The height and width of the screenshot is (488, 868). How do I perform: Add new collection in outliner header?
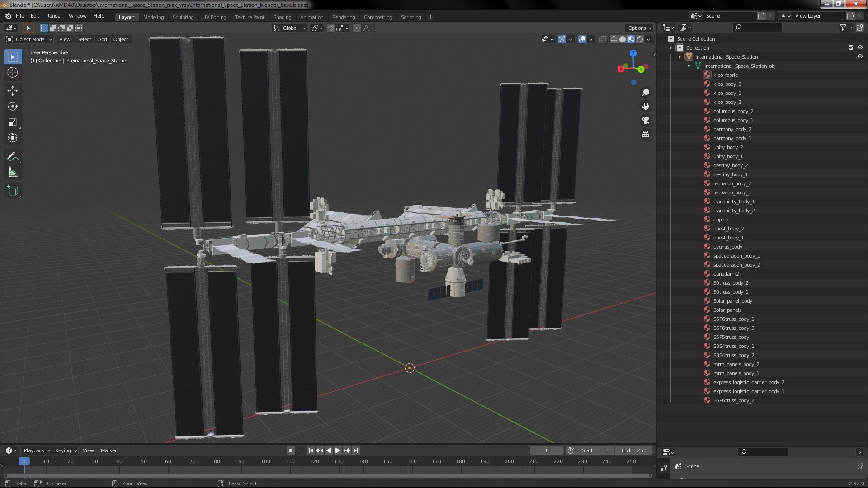pyautogui.click(x=859, y=28)
